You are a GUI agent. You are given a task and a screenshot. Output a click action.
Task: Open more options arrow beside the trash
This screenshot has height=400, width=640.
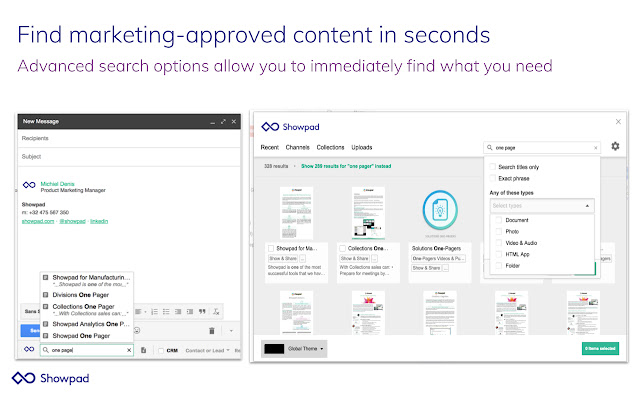click(231, 331)
